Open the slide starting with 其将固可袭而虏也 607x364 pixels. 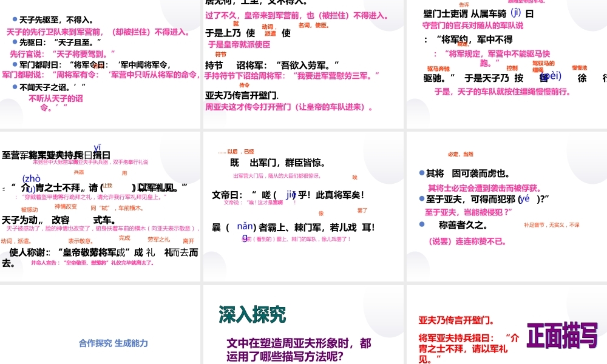tap(507, 206)
